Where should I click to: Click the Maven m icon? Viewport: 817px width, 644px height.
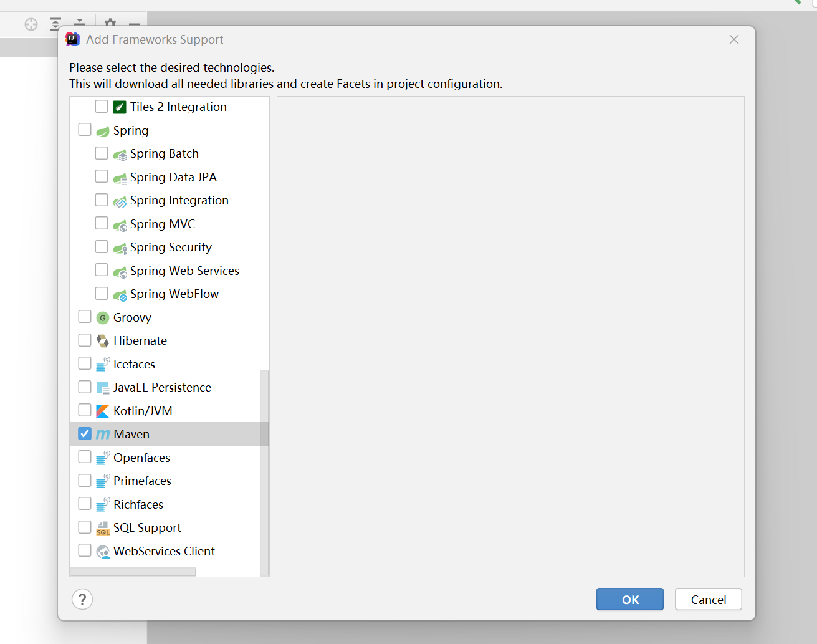point(103,435)
